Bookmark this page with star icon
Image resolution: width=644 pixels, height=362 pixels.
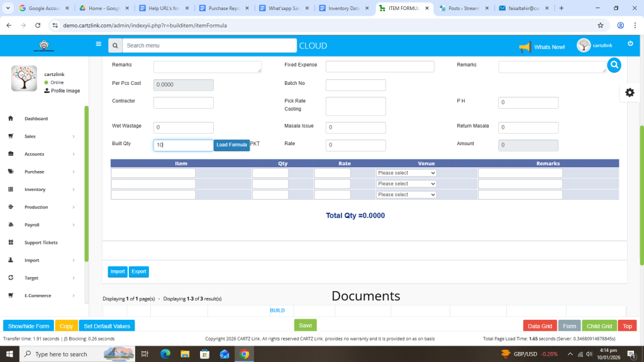pos(600,25)
